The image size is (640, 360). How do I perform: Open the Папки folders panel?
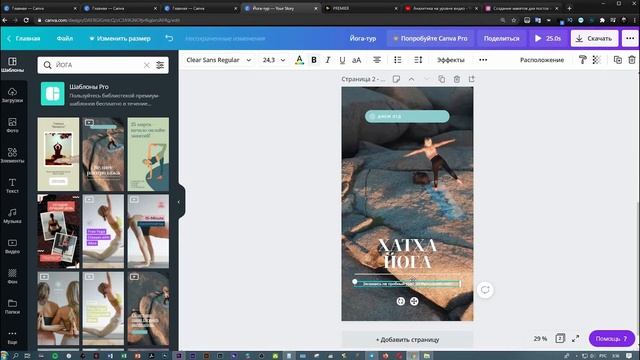point(12,307)
